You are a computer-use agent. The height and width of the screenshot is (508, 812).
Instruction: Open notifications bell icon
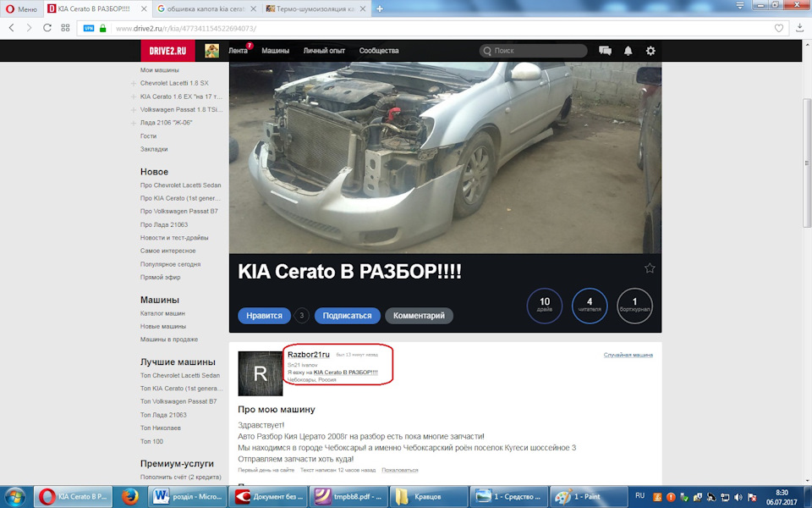pyautogui.click(x=628, y=51)
